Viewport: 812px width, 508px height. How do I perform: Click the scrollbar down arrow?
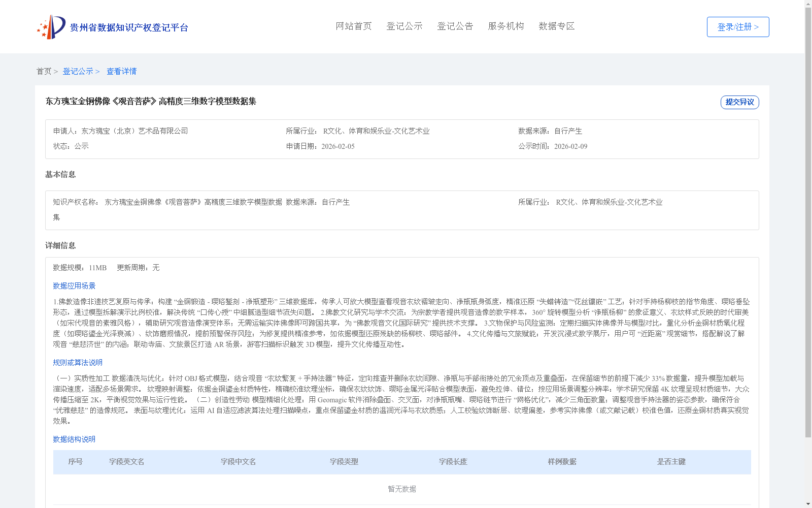[808, 504]
